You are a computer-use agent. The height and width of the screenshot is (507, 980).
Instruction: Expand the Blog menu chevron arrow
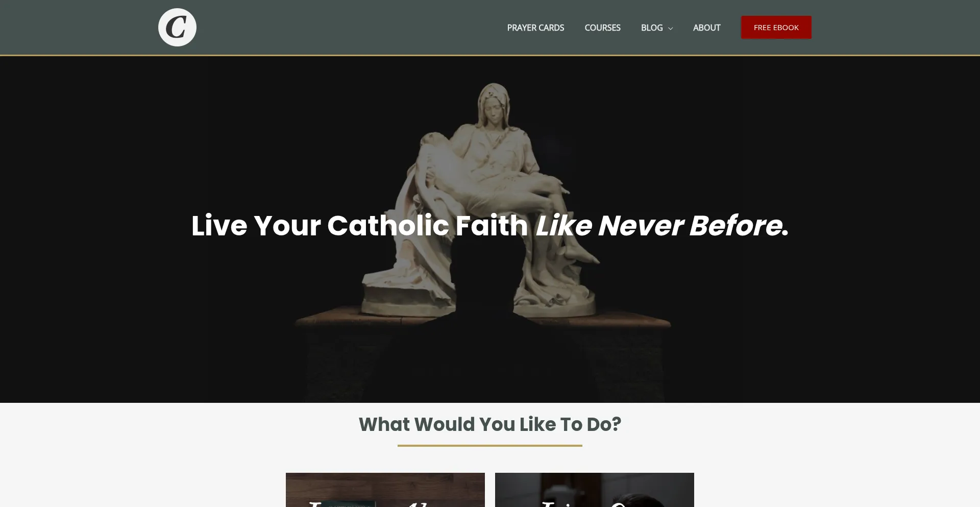point(670,29)
